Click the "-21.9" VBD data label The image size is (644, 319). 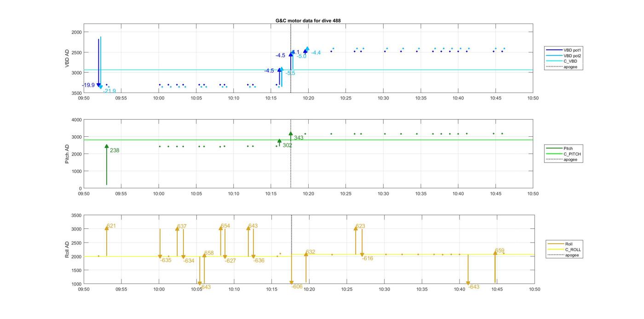pos(109,91)
